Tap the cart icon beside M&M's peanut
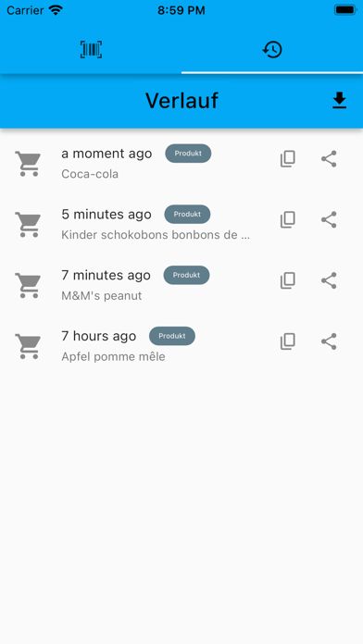The width and height of the screenshot is (363, 644). 28,285
